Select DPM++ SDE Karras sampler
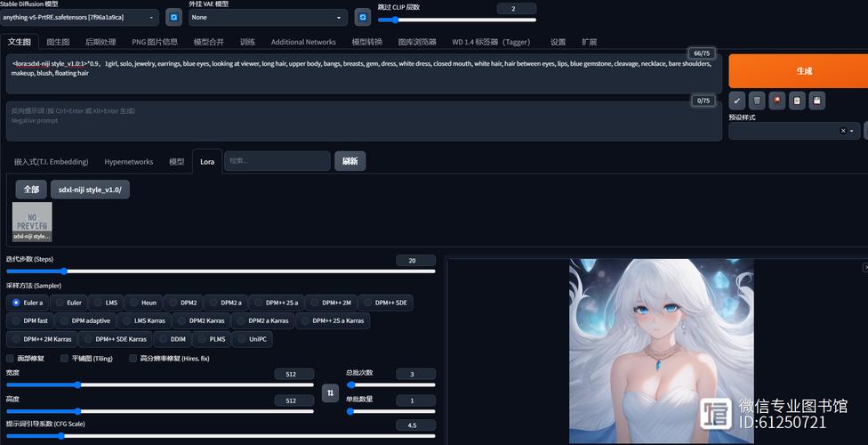Viewport: 868px width, 445px height. (116, 338)
